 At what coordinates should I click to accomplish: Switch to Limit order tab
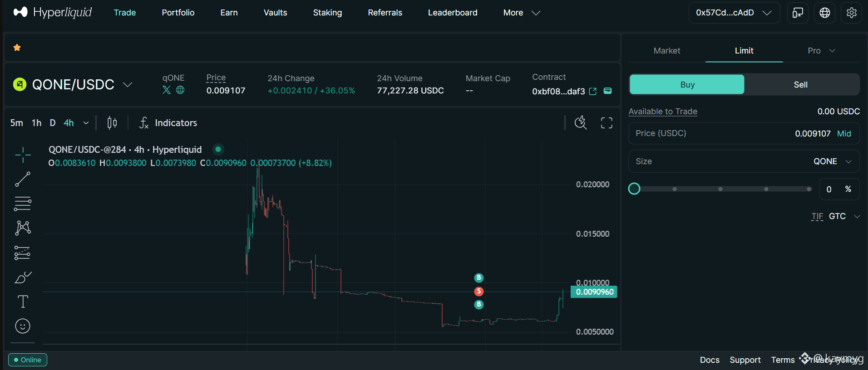pos(744,51)
